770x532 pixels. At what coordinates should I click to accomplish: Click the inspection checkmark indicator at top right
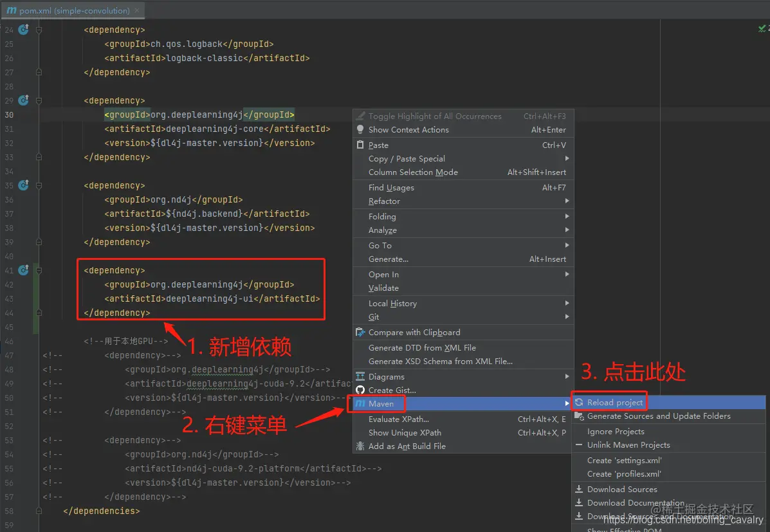762,29
